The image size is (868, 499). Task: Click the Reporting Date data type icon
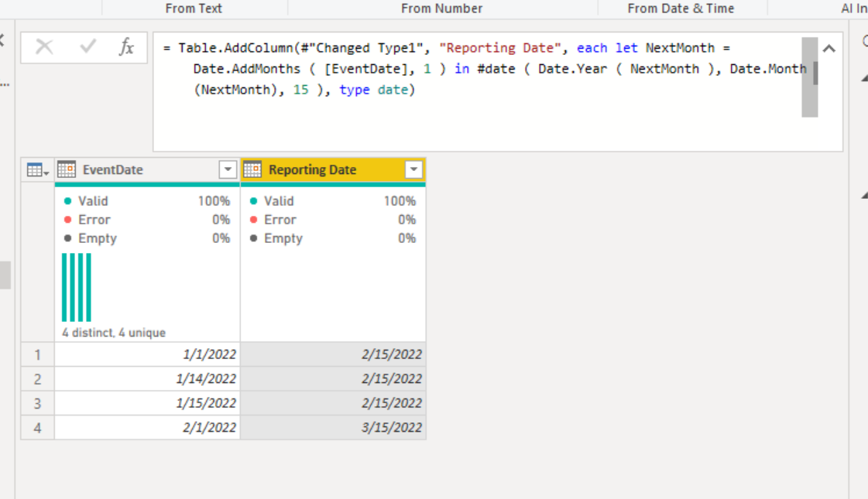click(252, 169)
